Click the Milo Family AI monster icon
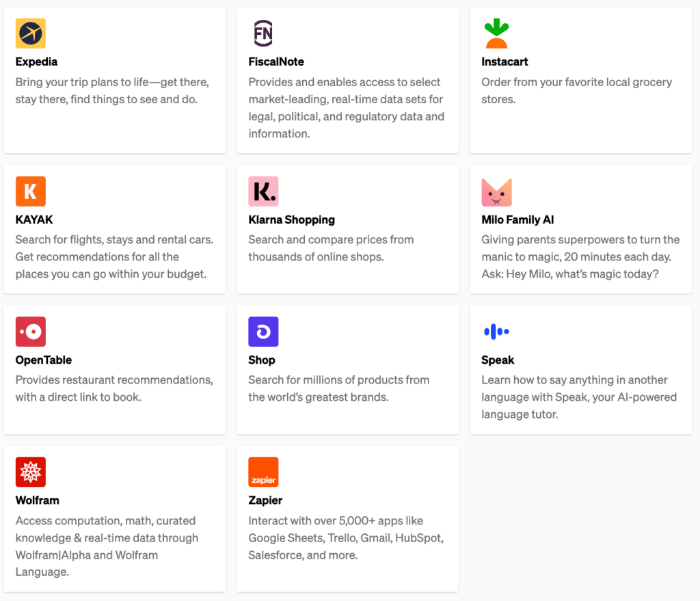 pos(496,192)
